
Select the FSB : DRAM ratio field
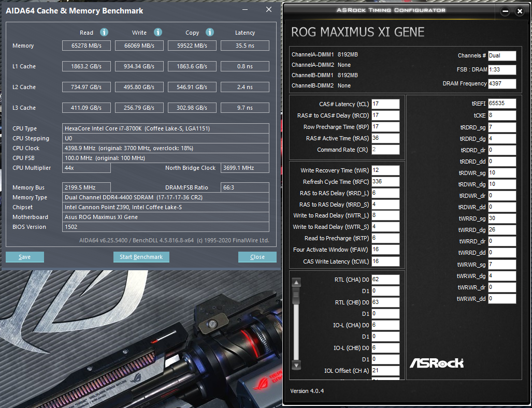502,69
